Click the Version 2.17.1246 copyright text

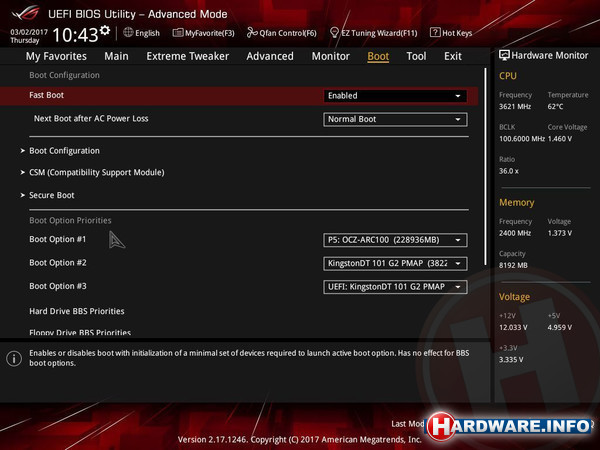(300, 439)
